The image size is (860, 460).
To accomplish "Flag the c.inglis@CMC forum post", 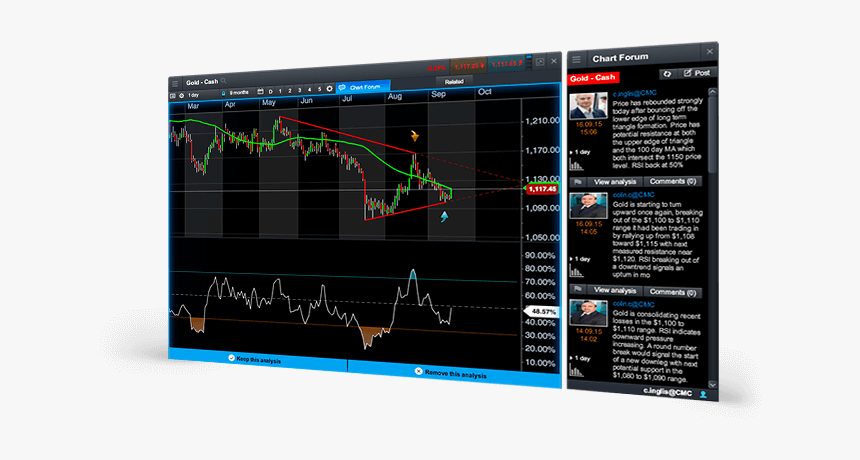I will tap(578, 182).
